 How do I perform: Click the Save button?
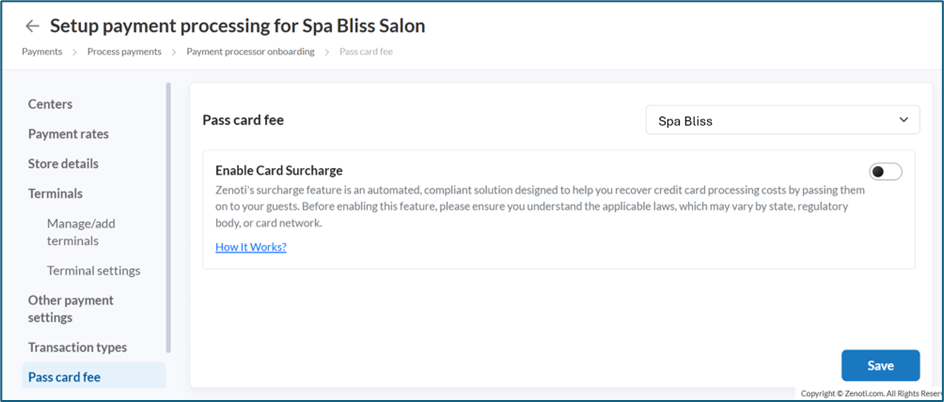click(880, 365)
